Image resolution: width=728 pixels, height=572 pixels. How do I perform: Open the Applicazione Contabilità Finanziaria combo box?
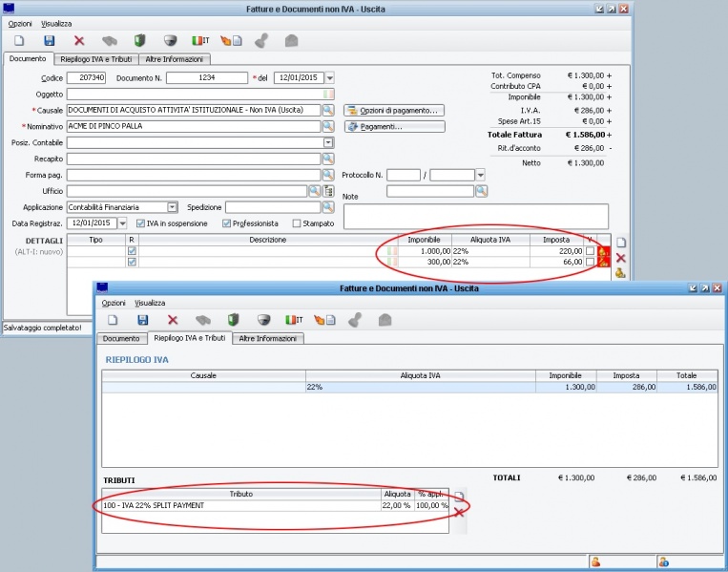click(172, 207)
